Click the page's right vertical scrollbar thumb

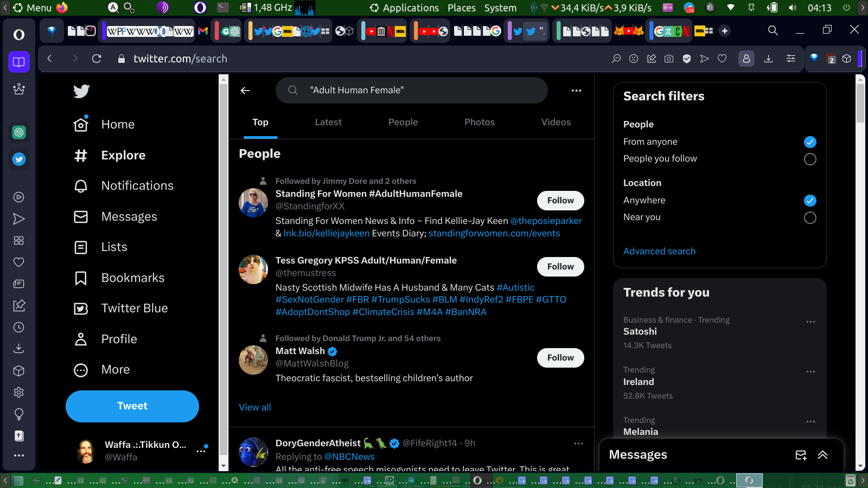click(860, 102)
